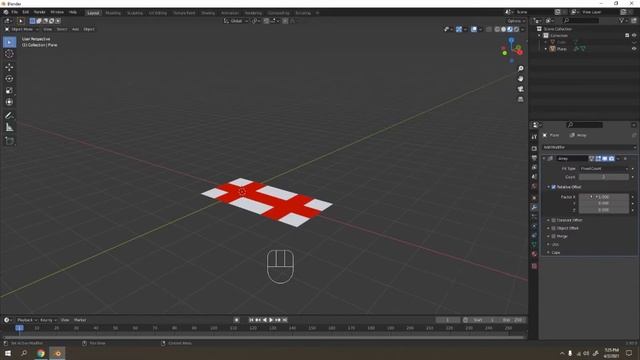Jump to the timeline end frame
The height and width of the screenshot is (360, 640).
285,320
